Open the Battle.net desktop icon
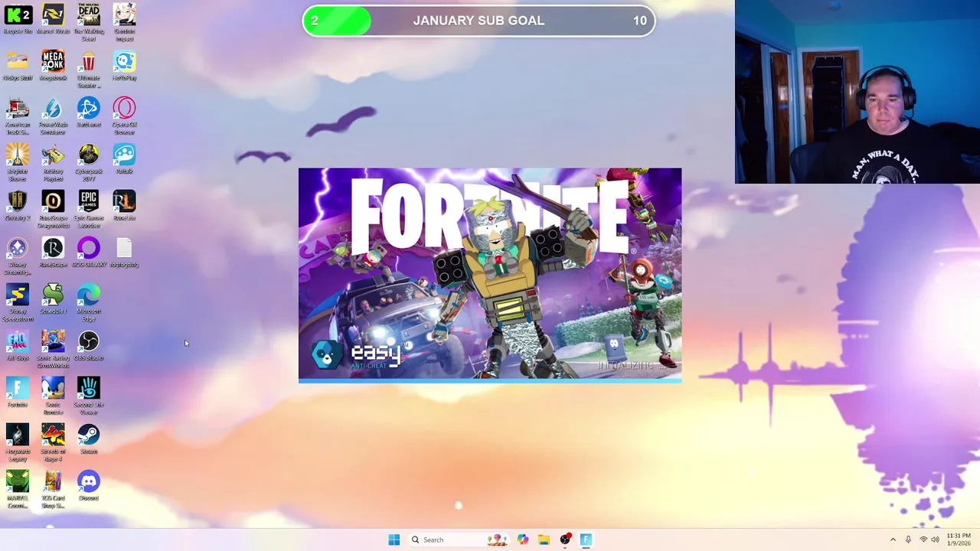 (89, 113)
